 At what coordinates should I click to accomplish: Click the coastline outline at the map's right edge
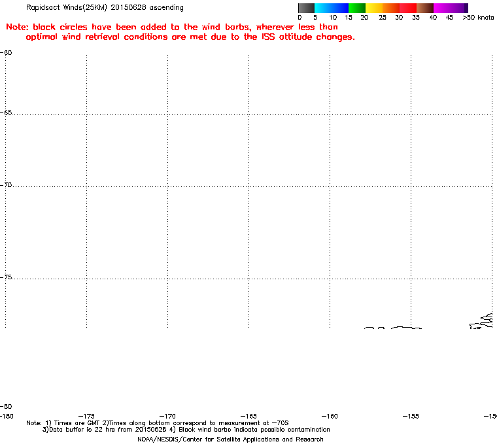[x=481, y=321]
